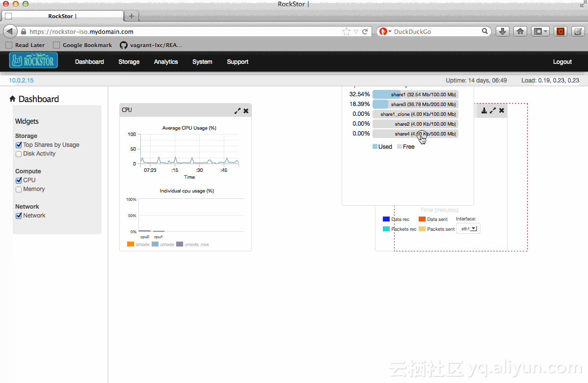Open the browser bookmarks menu button
The width and height of the screenshot is (588, 383).
pos(540,31)
